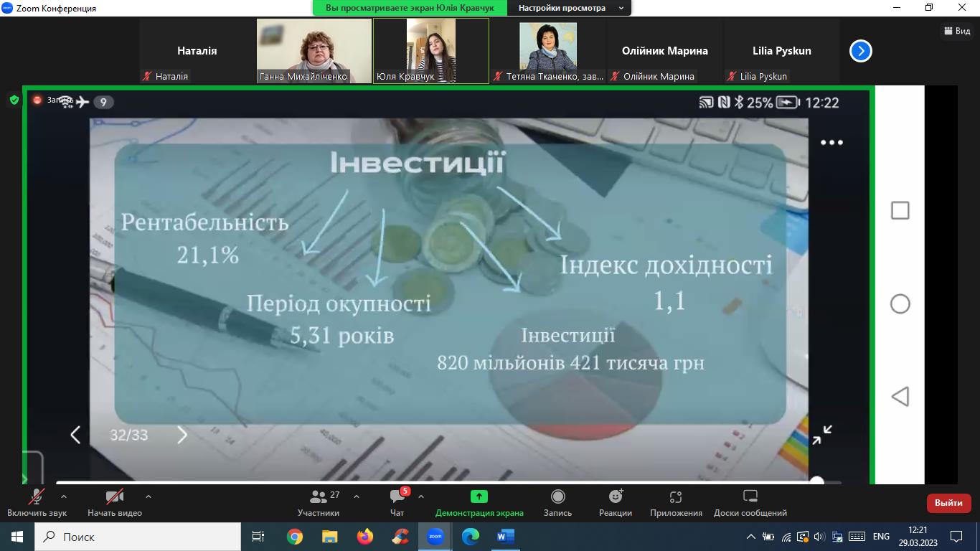Start recording with the Запись icon
The height and width of the screenshot is (551, 980).
click(557, 496)
